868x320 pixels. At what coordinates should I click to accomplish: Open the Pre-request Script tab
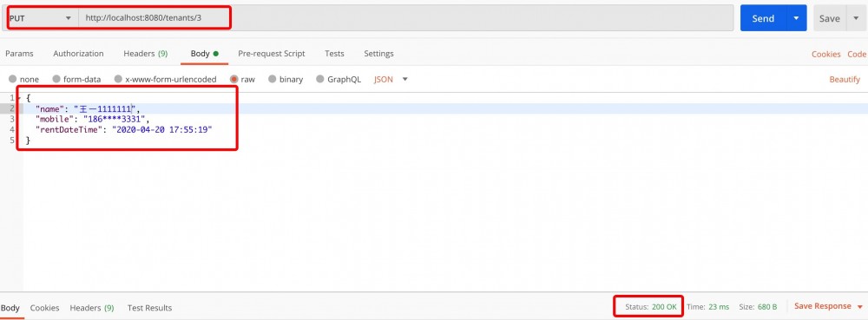coord(271,54)
